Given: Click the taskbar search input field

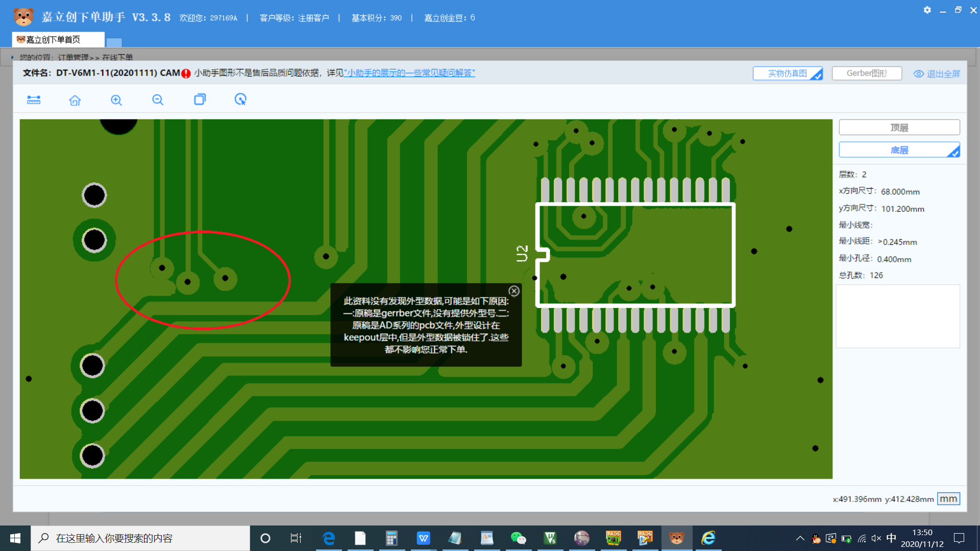Looking at the screenshot, I should (140, 538).
